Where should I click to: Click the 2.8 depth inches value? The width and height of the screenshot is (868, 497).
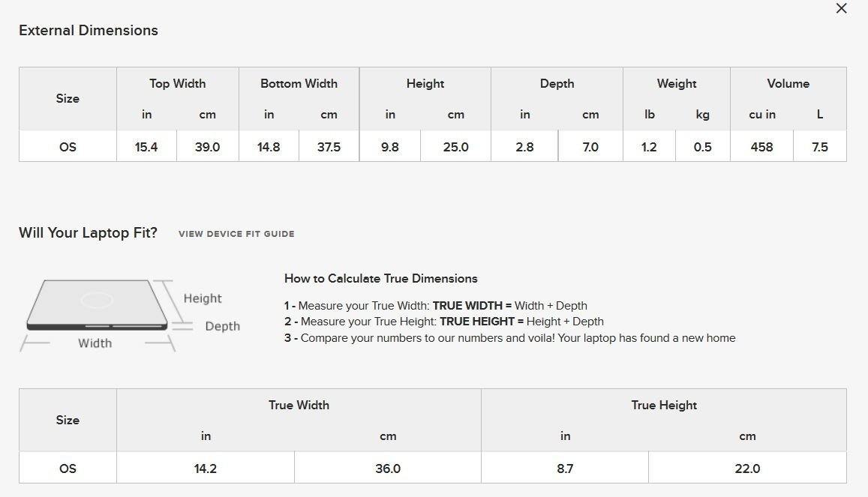tap(524, 147)
